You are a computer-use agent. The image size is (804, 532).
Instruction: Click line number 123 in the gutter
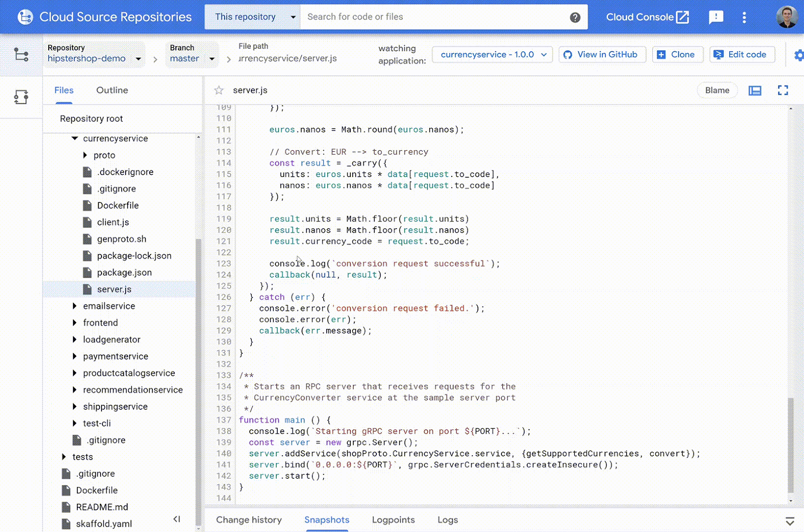click(224, 264)
